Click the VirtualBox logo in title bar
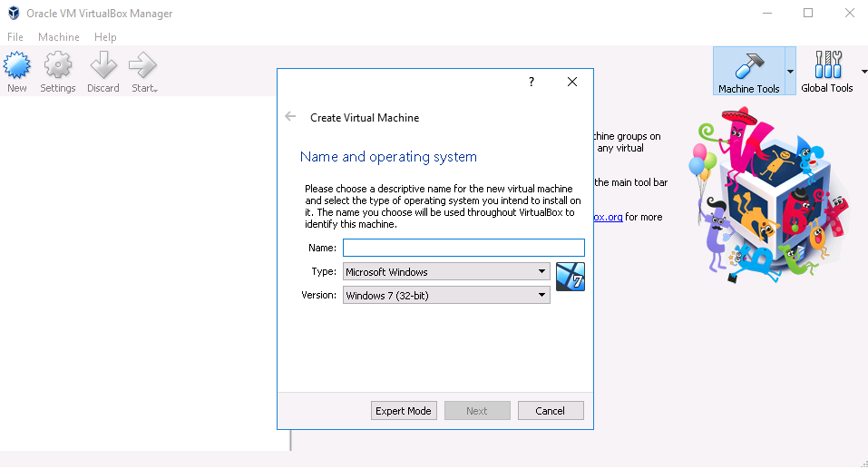 coord(15,14)
